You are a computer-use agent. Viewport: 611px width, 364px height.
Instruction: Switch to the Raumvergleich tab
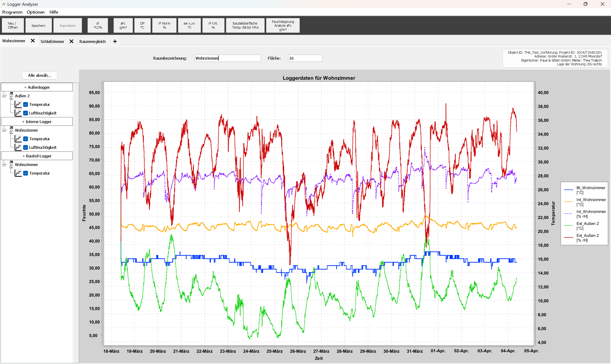point(93,42)
